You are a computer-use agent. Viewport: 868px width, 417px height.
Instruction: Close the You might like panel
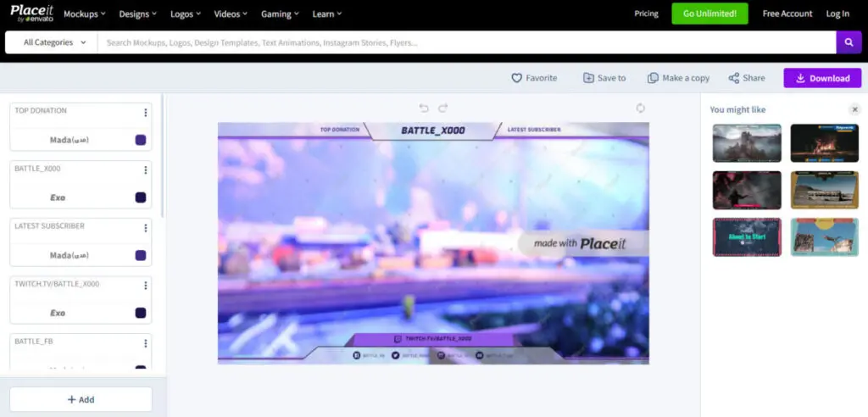(x=854, y=109)
